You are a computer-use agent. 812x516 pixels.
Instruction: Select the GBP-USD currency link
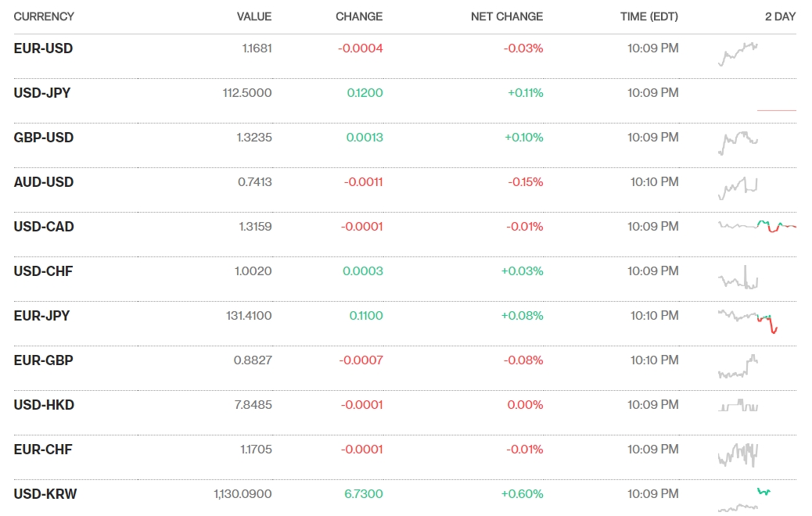(44, 138)
